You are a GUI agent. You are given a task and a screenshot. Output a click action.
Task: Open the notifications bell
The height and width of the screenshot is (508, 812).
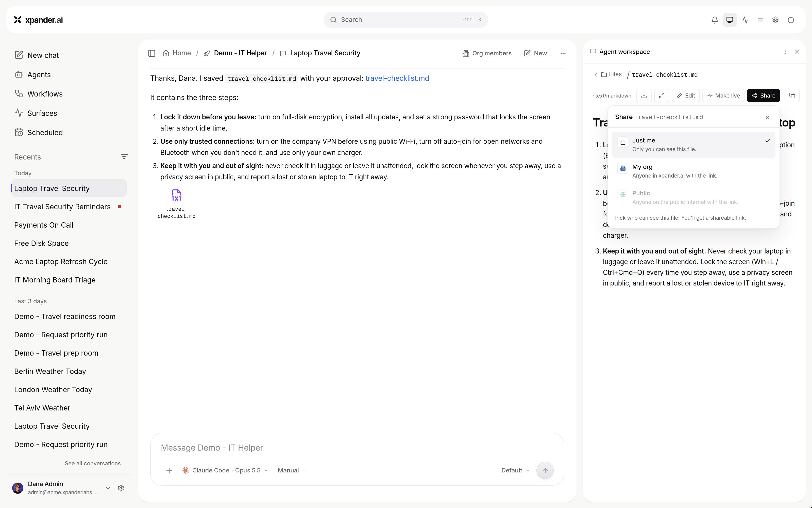tap(715, 20)
